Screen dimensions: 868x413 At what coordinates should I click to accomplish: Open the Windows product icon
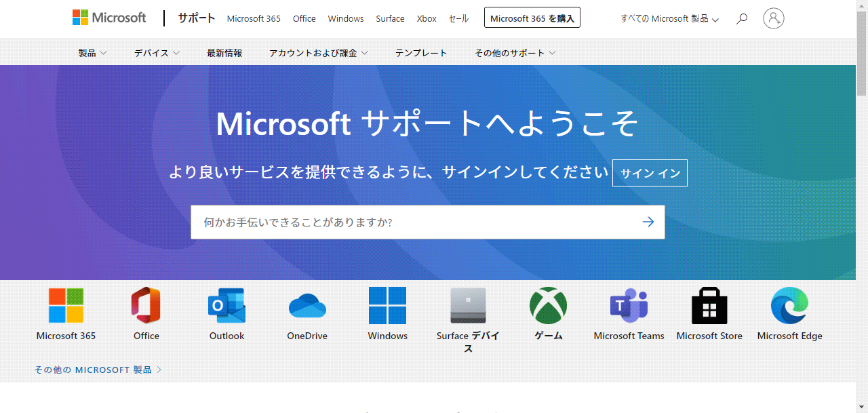coord(388,305)
